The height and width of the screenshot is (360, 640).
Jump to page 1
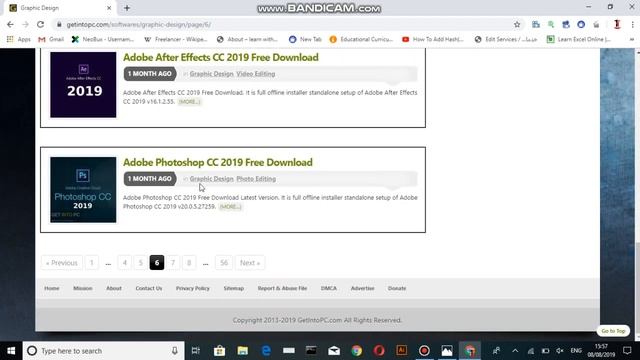[x=92, y=263]
